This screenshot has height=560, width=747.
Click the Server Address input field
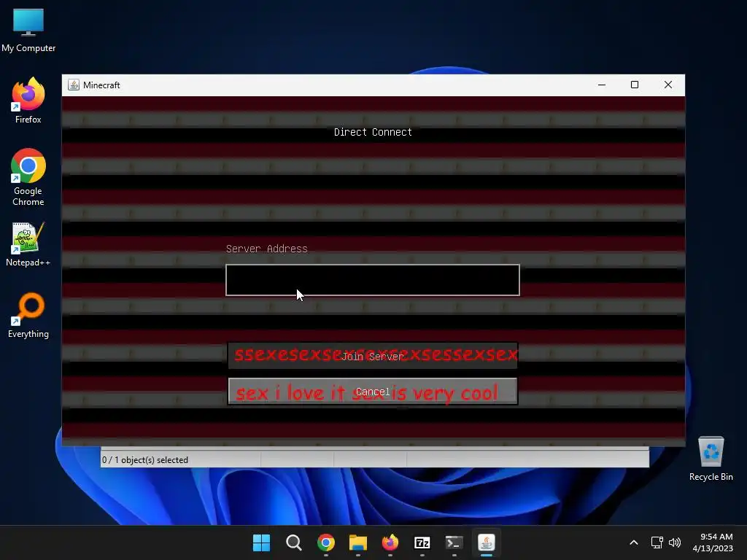click(373, 280)
